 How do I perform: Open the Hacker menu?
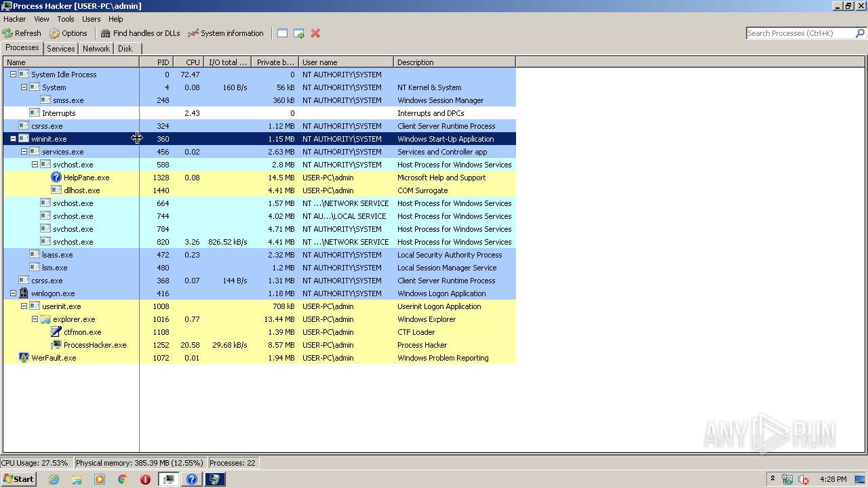coord(14,19)
